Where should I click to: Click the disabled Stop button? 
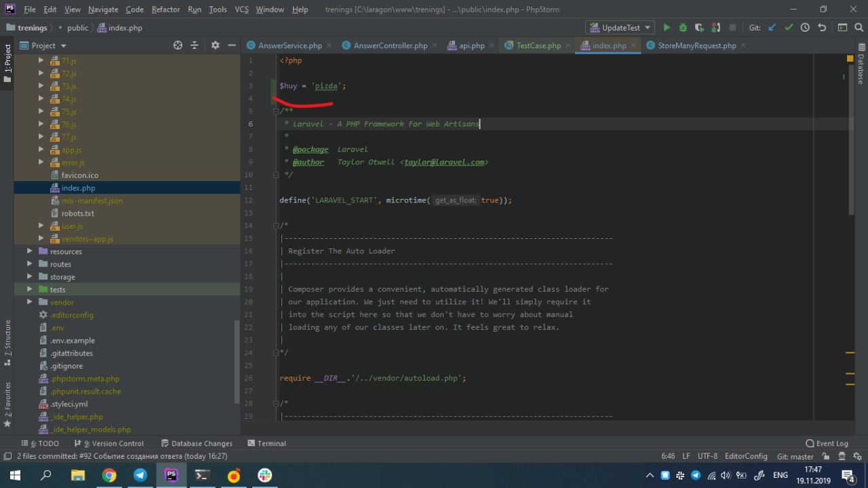tap(732, 28)
